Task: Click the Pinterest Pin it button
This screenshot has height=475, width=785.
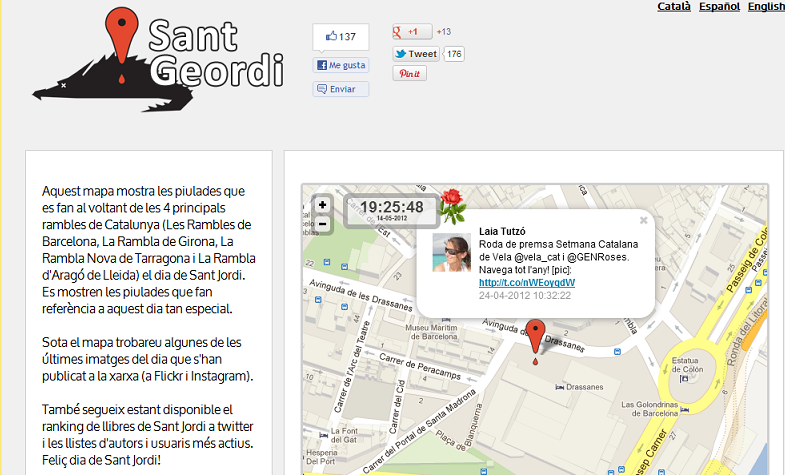Action: click(x=410, y=74)
